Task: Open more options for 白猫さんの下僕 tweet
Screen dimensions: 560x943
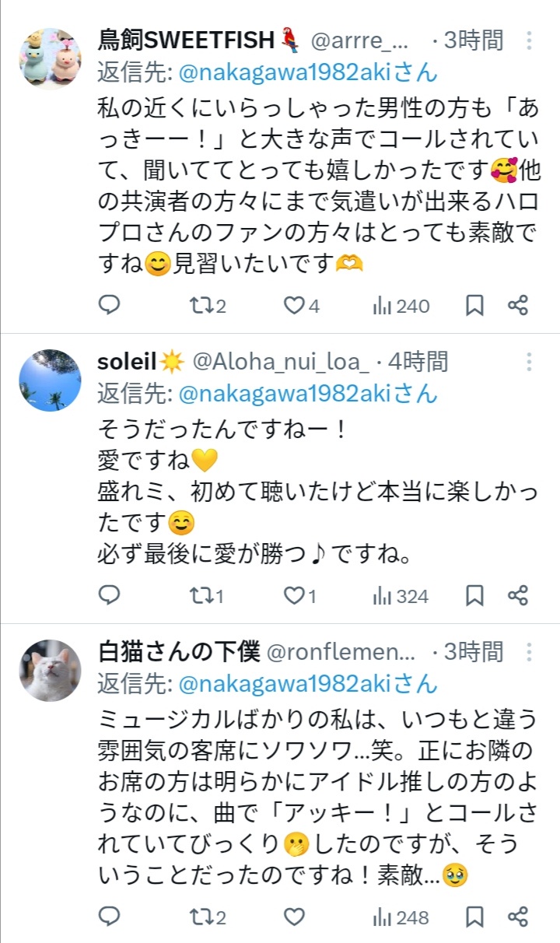Action: (x=529, y=652)
